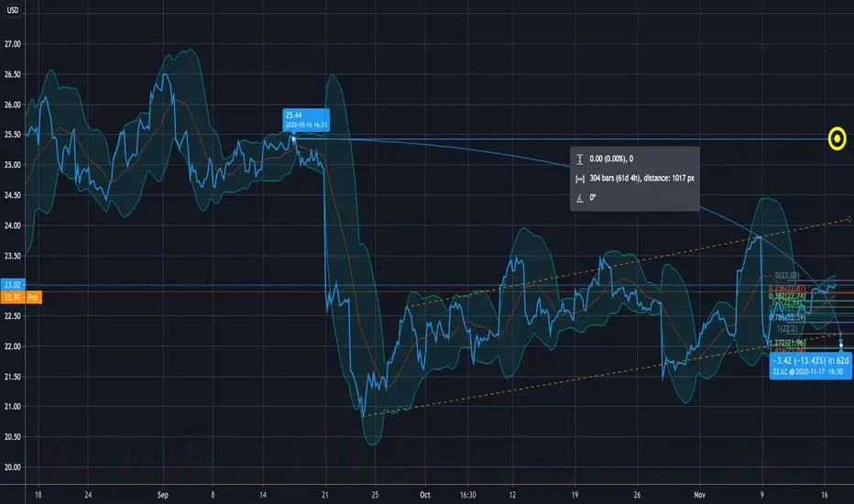Click the arrowhead ending the upper dashed channel line

(848, 219)
